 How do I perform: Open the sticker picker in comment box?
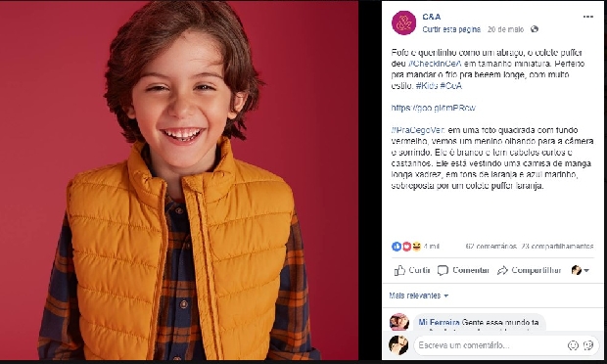[588, 345]
